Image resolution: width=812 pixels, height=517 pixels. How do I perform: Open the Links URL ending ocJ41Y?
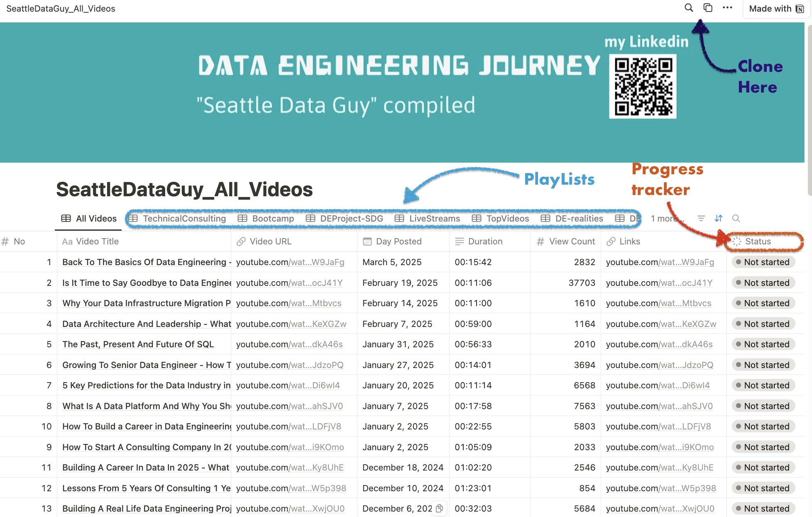click(x=659, y=283)
